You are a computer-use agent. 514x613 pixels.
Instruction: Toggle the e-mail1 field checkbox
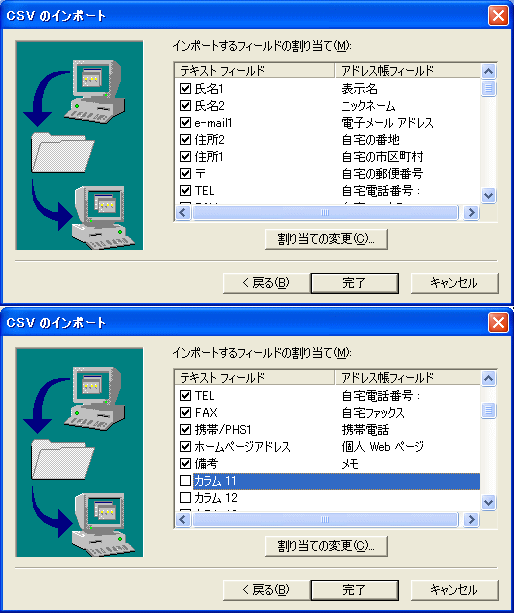click(185, 123)
